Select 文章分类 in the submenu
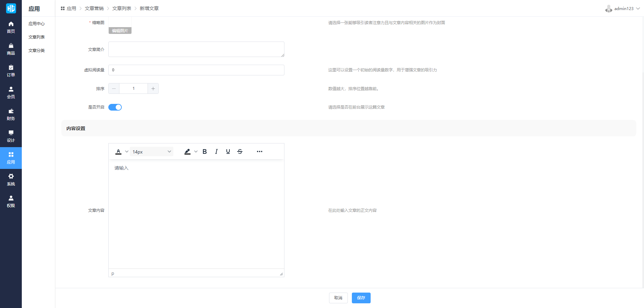Viewport: 644px width, 308px height. pos(37,51)
